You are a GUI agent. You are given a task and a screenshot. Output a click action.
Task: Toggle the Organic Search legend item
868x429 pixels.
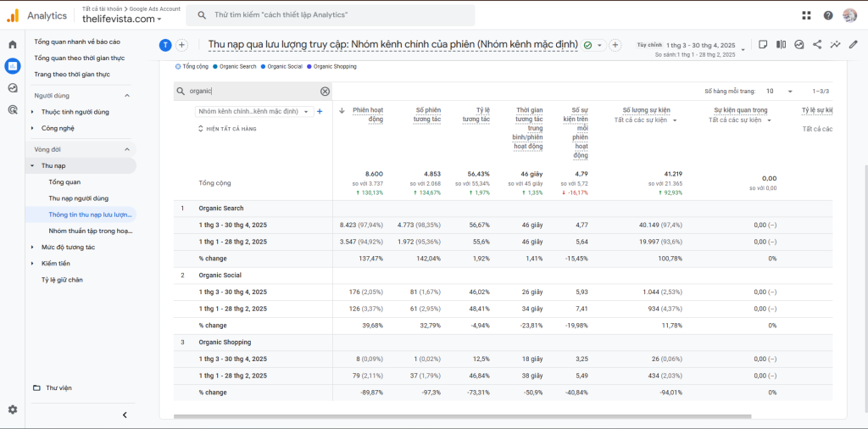(235, 66)
